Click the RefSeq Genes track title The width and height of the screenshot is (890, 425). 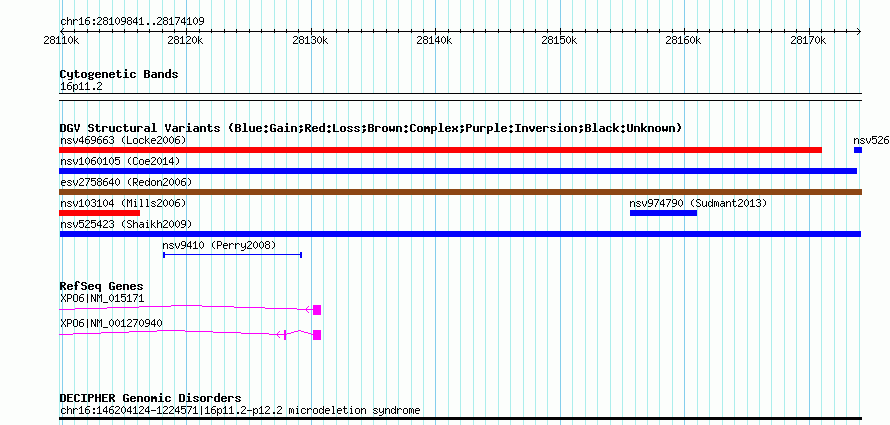pos(101,286)
